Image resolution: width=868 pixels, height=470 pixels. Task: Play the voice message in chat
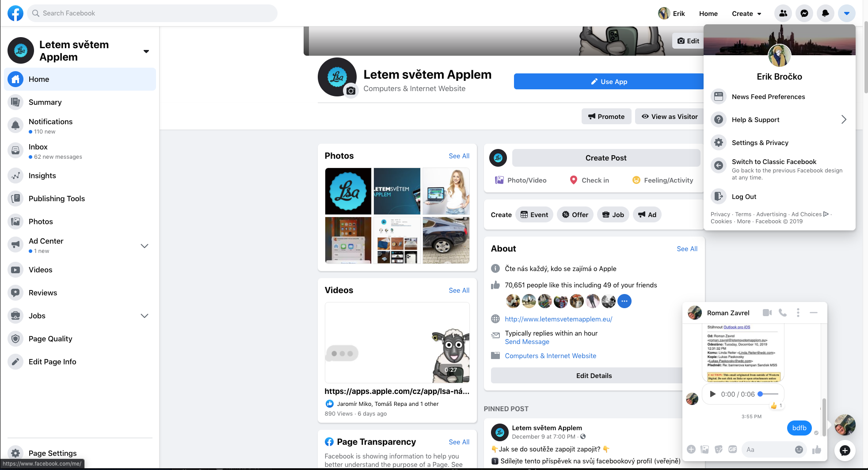click(x=712, y=394)
